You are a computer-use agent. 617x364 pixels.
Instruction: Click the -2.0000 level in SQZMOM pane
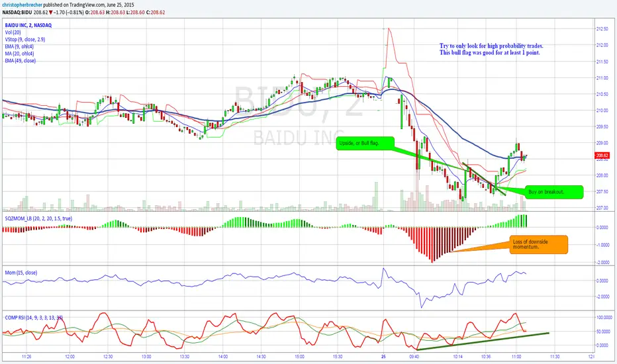click(603, 263)
